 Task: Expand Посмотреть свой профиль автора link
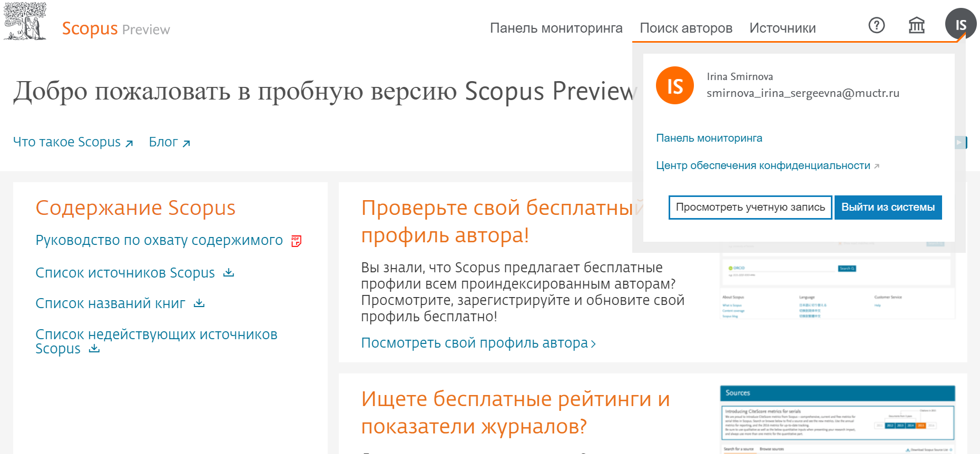click(478, 343)
